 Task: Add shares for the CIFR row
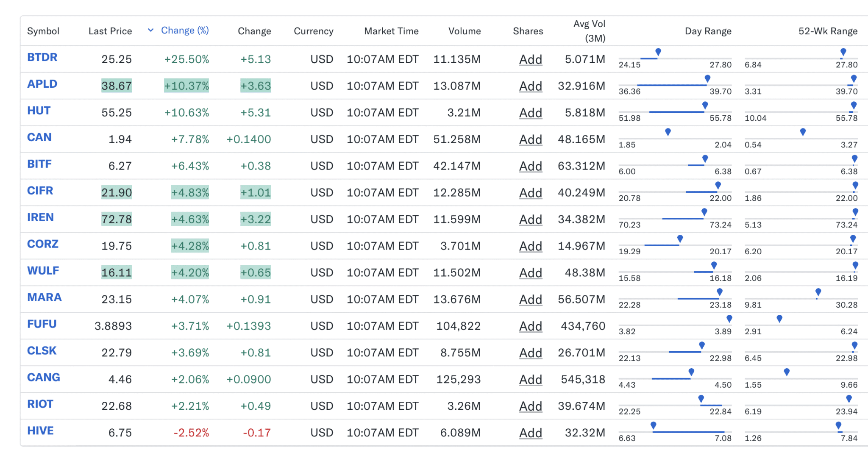click(x=531, y=193)
